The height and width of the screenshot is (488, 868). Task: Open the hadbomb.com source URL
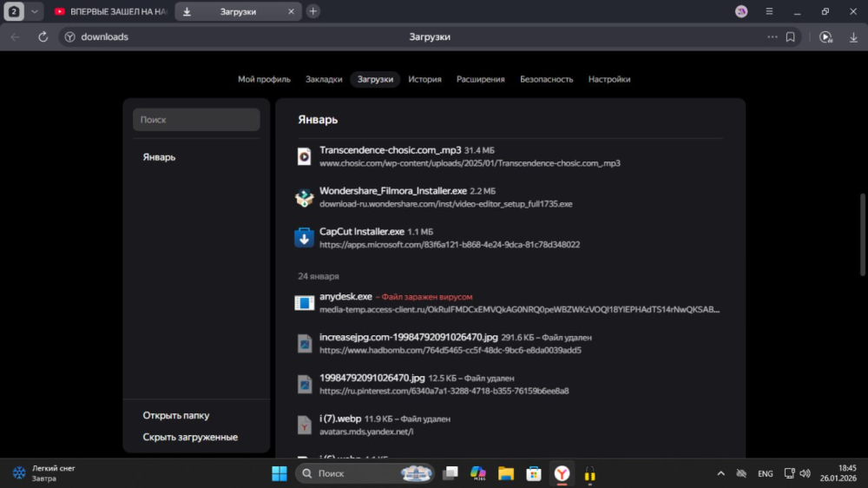450,350
